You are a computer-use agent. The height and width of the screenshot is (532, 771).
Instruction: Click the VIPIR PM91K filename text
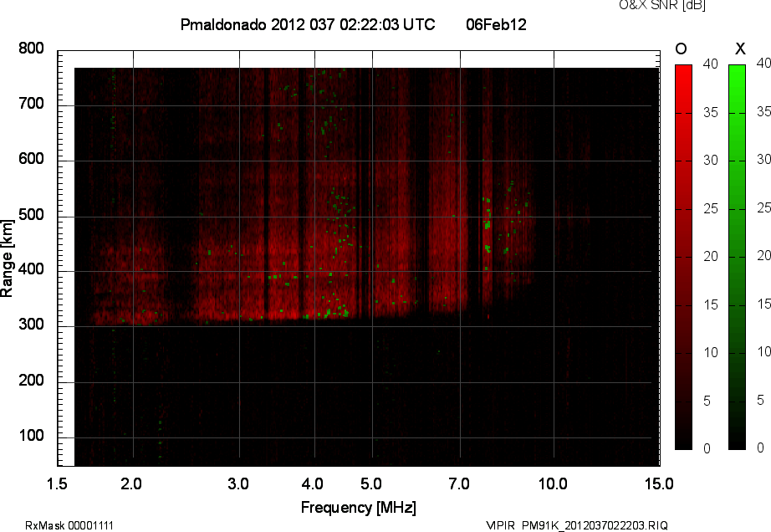(577, 525)
